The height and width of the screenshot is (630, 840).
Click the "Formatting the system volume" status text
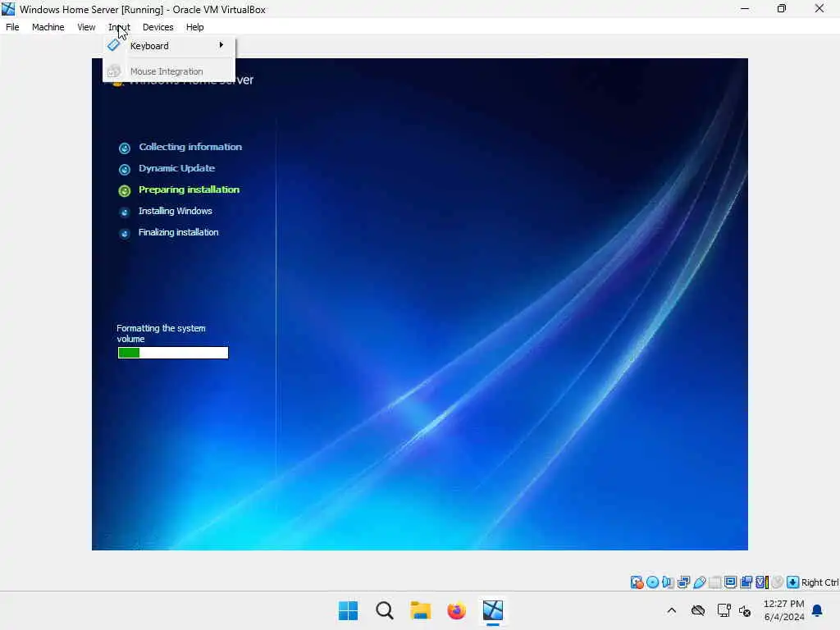[162, 333]
